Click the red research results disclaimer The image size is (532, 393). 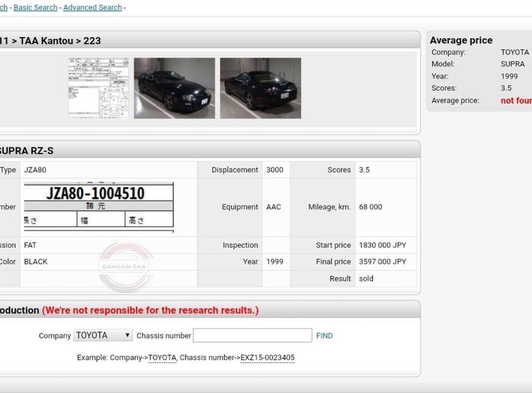150,311
